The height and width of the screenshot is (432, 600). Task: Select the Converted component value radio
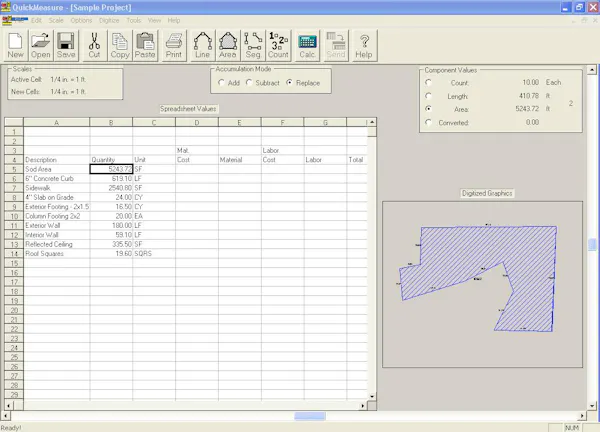tap(428, 122)
